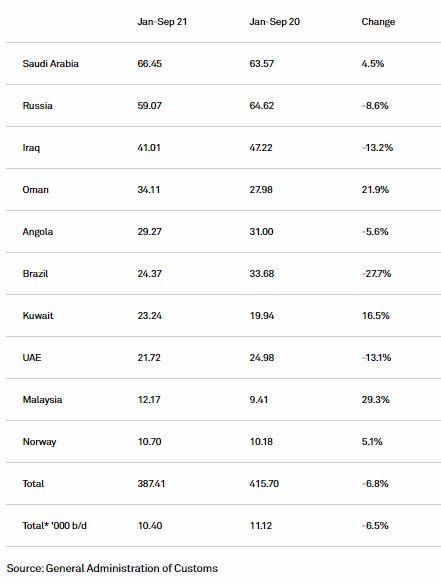Click the Change column header
This screenshot has width=441, height=586.
(378, 22)
